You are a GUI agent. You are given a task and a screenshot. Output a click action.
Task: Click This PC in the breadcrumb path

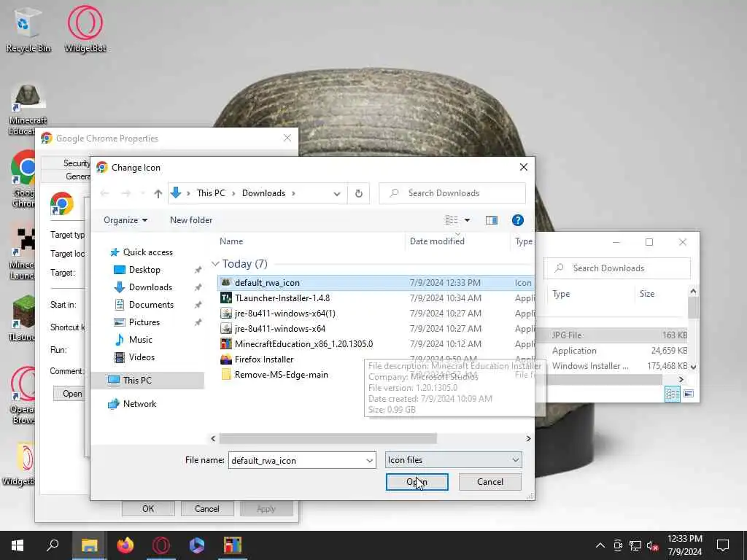tap(211, 193)
